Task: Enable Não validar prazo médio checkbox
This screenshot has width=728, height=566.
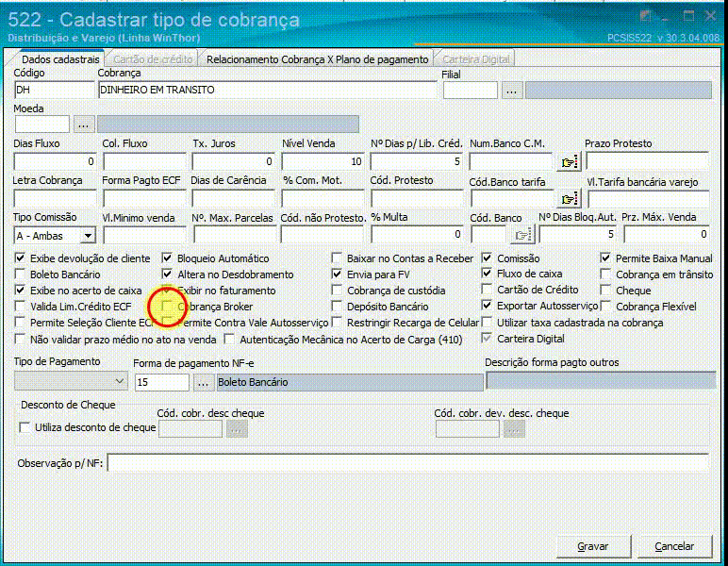Action: coord(20,340)
